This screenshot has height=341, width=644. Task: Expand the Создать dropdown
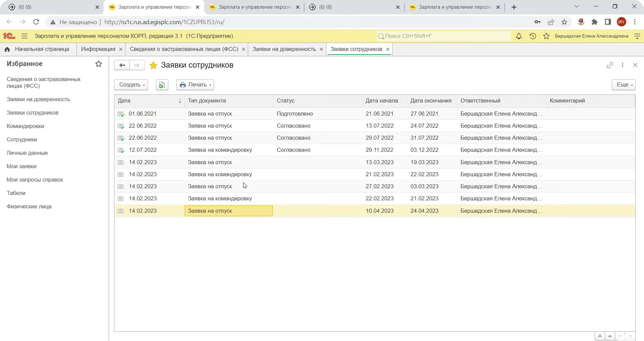point(131,85)
